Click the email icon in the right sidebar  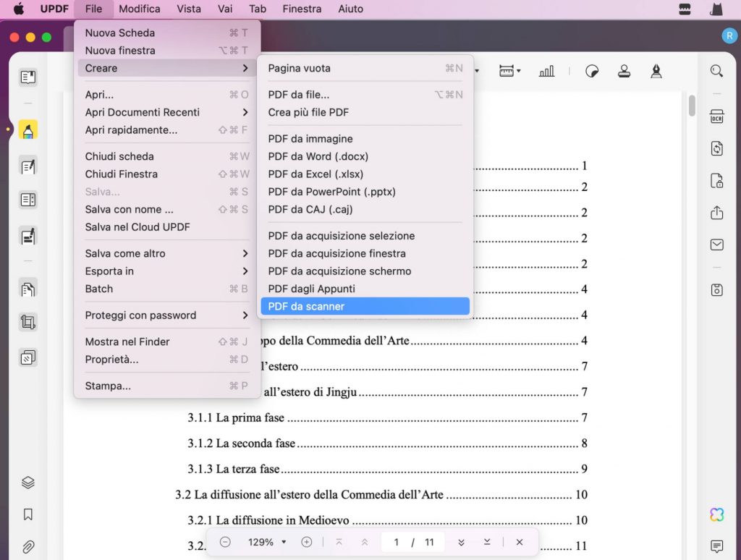click(716, 245)
